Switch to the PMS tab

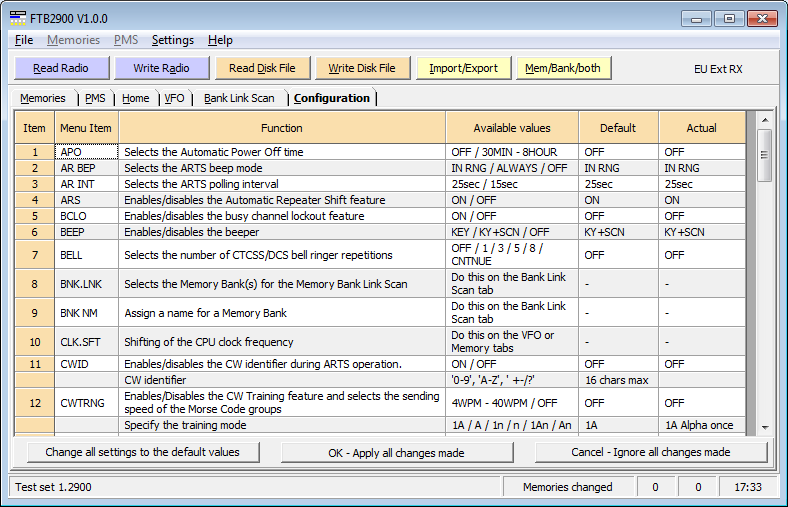pyautogui.click(x=95, y=98)
